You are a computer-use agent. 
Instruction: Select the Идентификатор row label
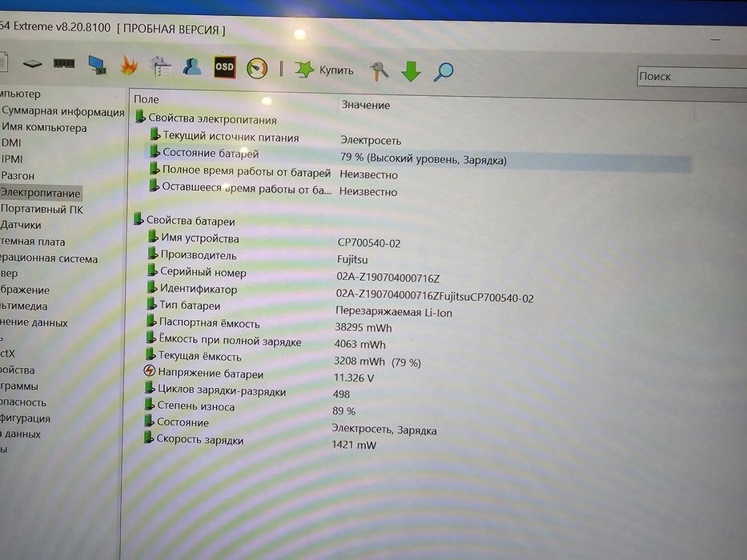pyautogui.click(x=199, y=289)
